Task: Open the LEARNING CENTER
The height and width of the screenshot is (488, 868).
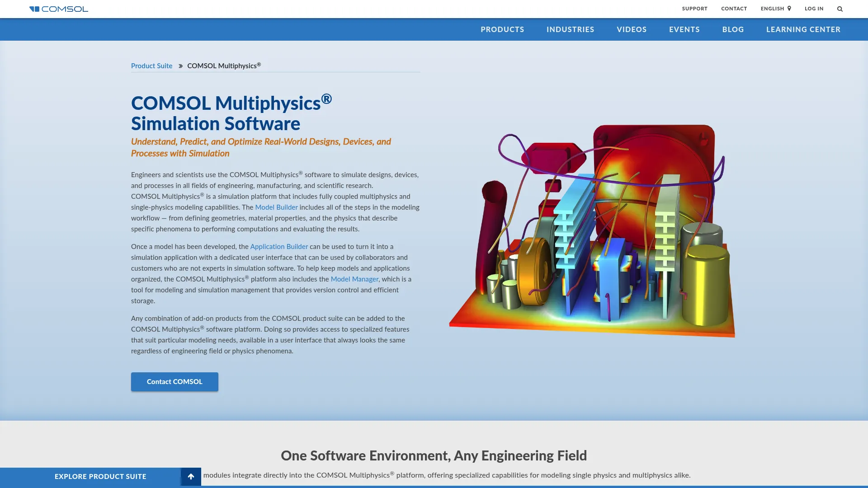Action: point(803,29)
